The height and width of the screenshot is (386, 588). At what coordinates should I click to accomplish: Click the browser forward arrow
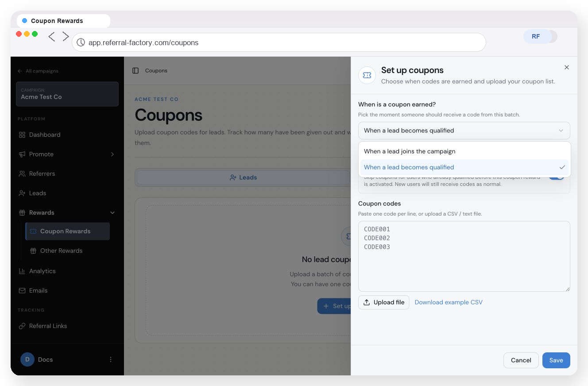point(66,36)
